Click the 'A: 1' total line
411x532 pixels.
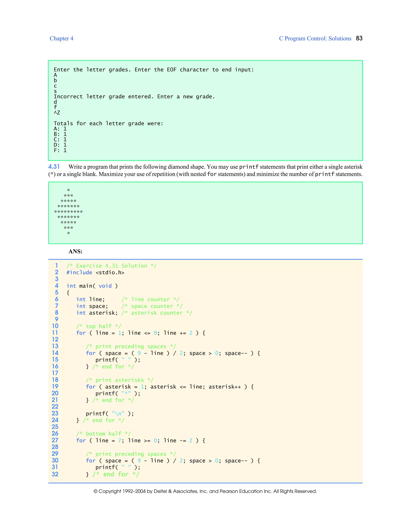(x=60, y=129)
